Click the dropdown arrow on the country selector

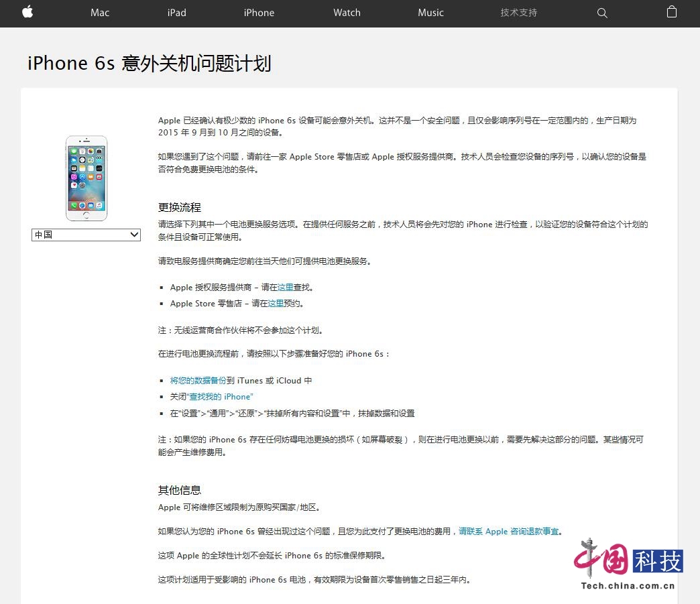coord(135,235)
